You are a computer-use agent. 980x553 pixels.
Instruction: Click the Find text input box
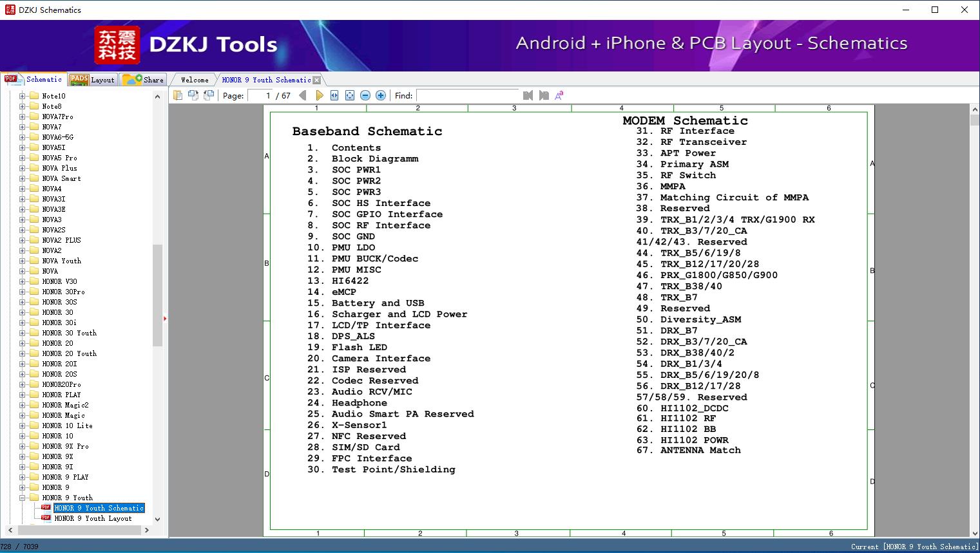(468, 95)
